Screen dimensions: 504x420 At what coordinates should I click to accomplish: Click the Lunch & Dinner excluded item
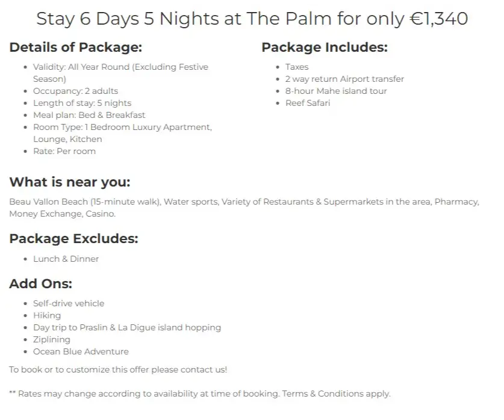66,259
